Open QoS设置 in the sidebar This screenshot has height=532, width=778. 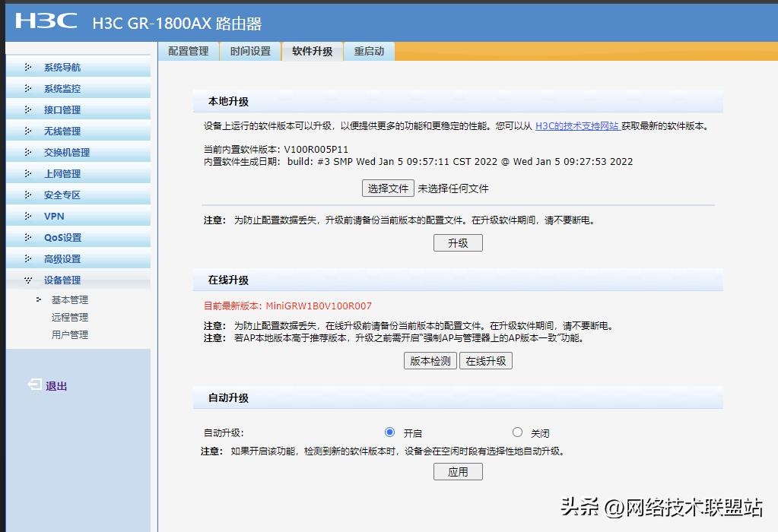pos(62,238)
